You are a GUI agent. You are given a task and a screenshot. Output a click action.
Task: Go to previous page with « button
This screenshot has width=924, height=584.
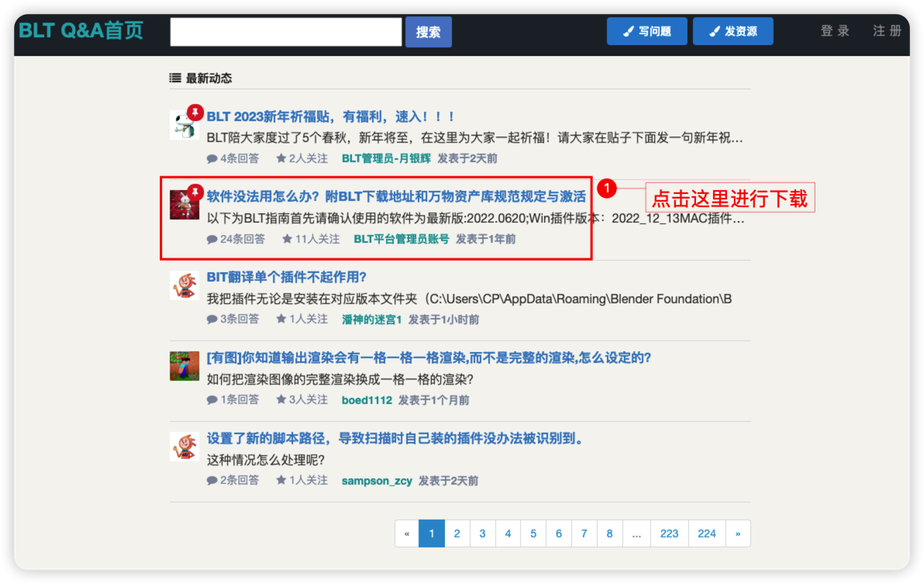(x=407, y=534)
